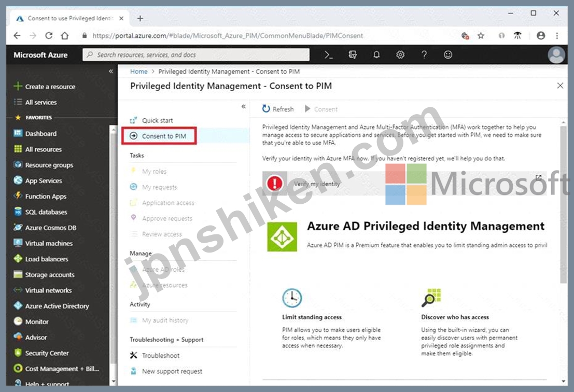Open My requests under Tasks
Viewport: 574px width, 392px height.
click(154, 187)
